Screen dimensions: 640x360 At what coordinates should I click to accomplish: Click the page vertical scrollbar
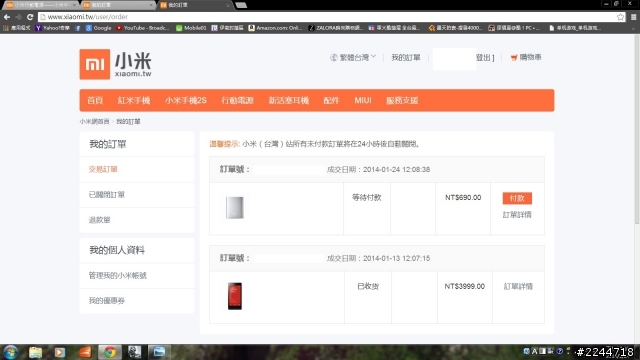637,129
